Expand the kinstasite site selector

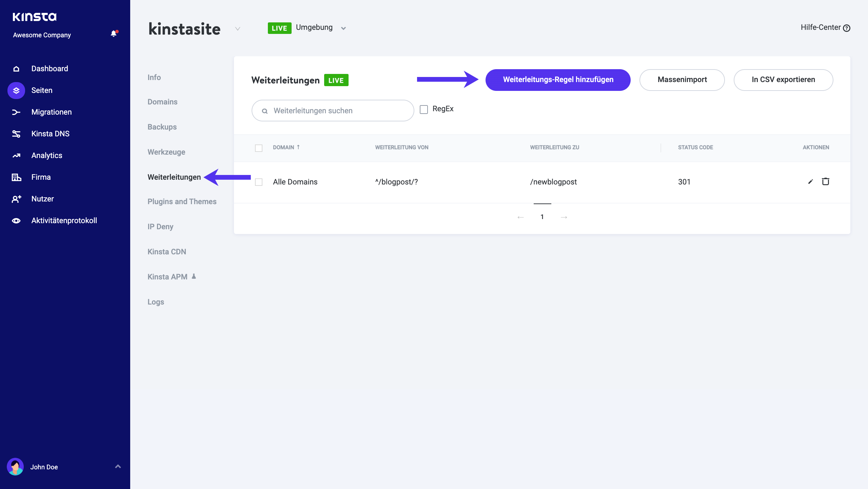pyautogui.click(x=237, y=29)
